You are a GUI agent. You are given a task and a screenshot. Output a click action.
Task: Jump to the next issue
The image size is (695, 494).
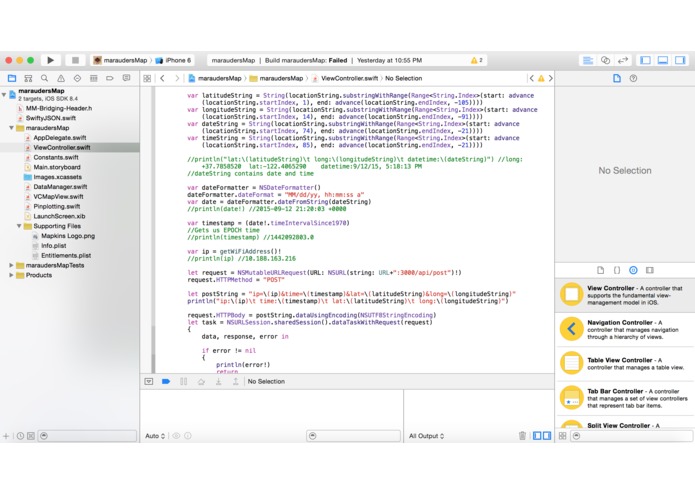551,78
